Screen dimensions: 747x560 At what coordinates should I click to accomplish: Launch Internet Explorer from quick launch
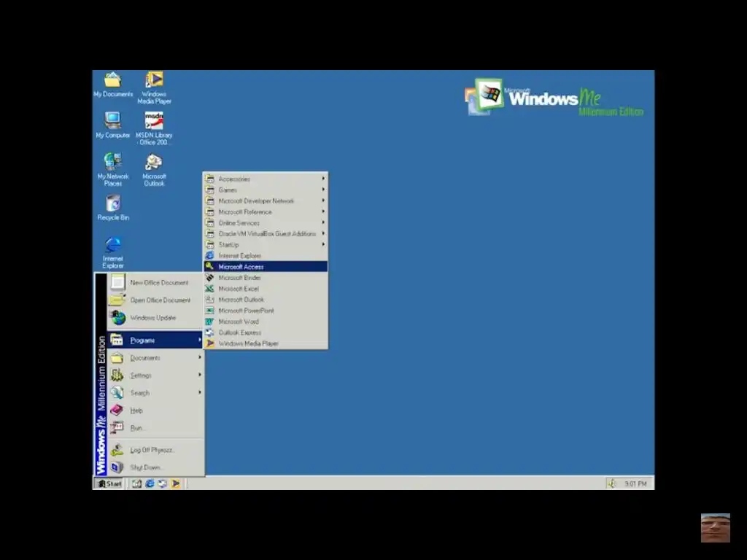150,483
